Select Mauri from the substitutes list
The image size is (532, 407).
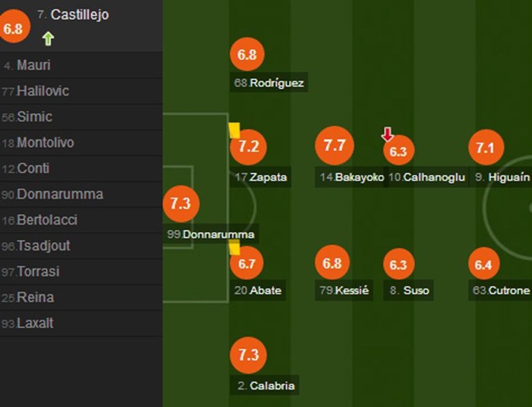pyautogui.click(x=34, y=65)
